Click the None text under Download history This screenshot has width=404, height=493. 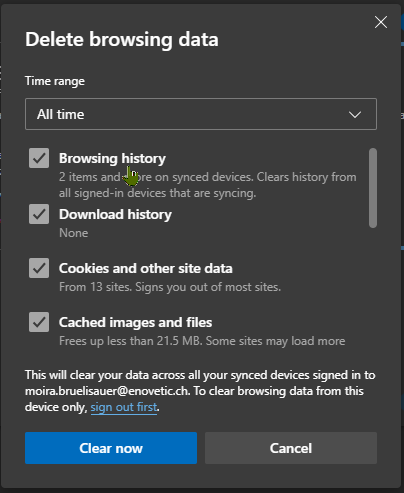point(74,233)
